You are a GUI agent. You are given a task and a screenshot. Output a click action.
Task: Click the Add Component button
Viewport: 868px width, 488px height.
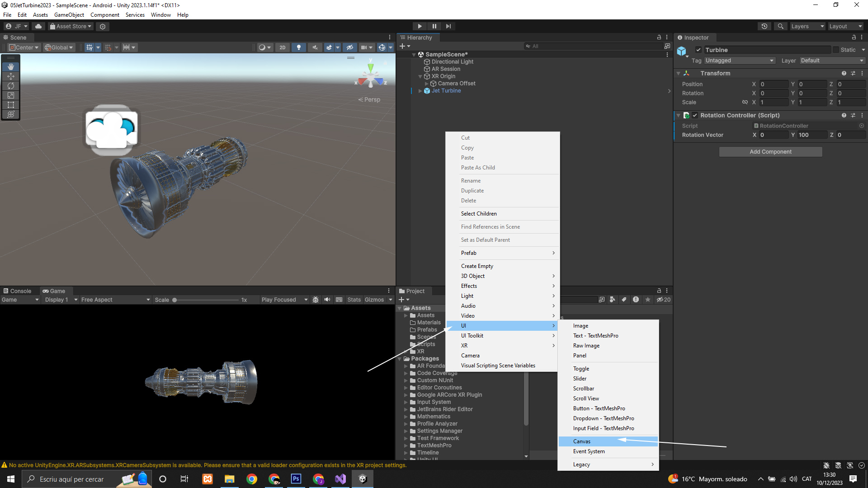(770, 152)
